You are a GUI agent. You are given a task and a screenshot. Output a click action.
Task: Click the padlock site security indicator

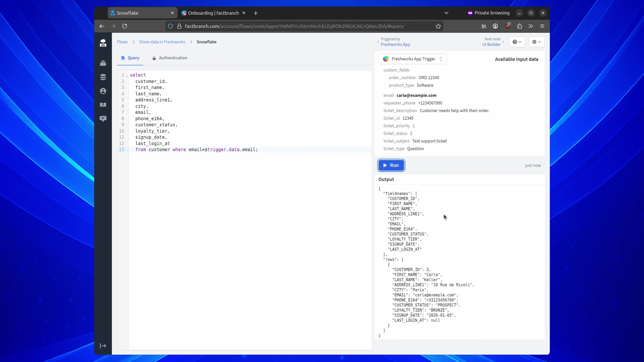pos(179,26)
